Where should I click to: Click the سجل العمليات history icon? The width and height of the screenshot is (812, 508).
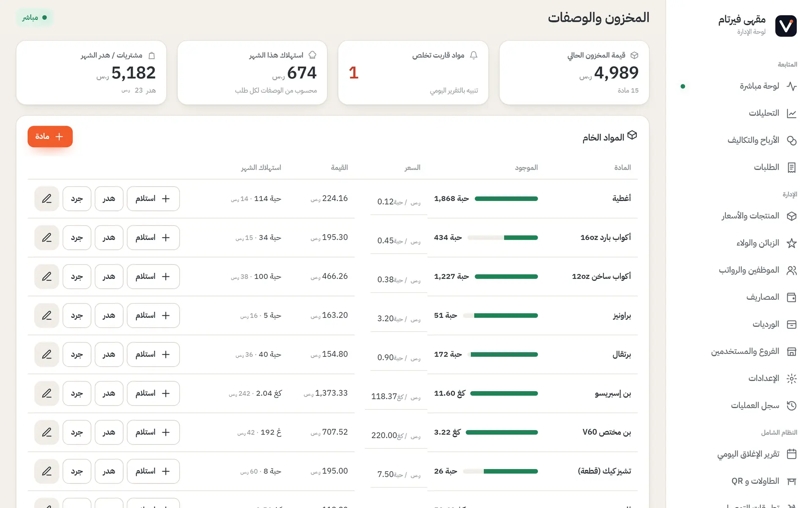[x=792, y=406]
